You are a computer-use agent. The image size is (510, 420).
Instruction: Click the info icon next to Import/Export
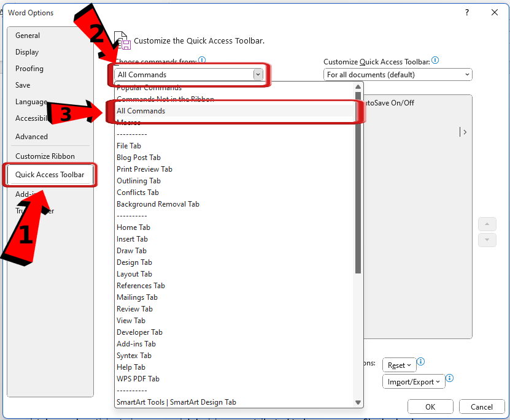click(x=450, y=378)
